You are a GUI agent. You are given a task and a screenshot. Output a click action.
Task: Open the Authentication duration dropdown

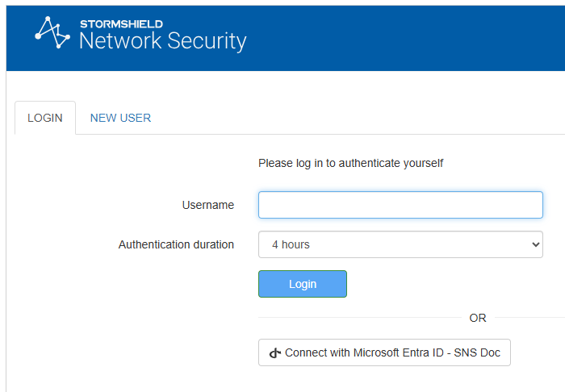(x=400, y=244)
